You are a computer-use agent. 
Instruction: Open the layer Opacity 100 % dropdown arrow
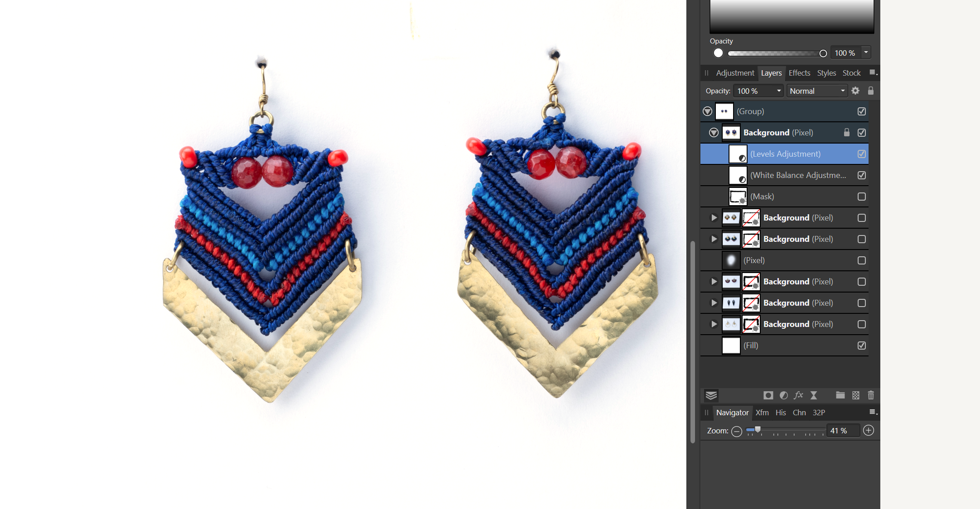pos(779,91)
